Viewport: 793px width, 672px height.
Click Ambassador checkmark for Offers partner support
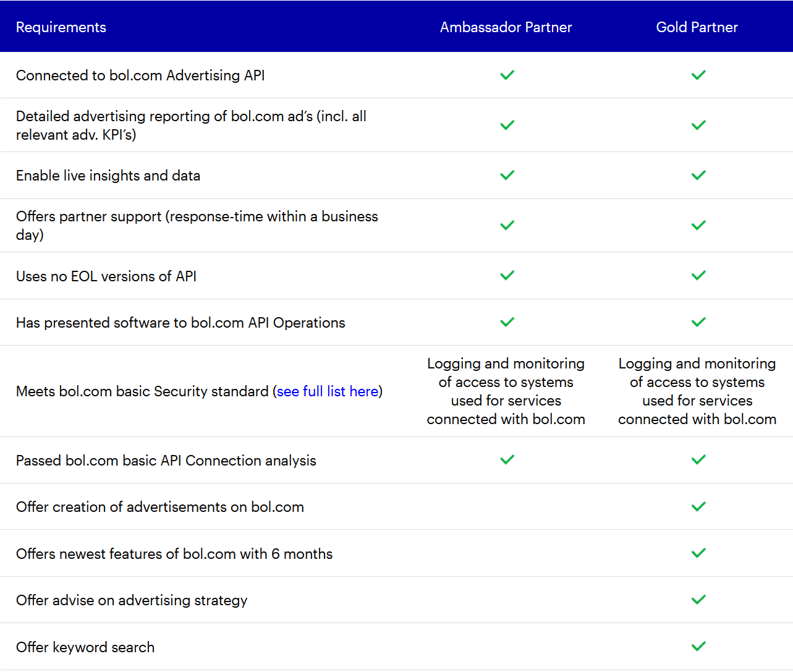click(507, 225)
